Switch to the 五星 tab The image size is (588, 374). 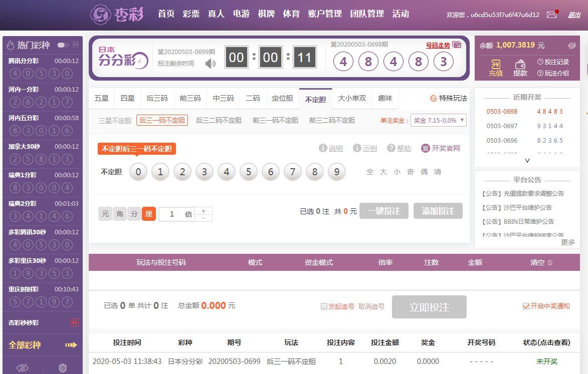coord(101,99)
